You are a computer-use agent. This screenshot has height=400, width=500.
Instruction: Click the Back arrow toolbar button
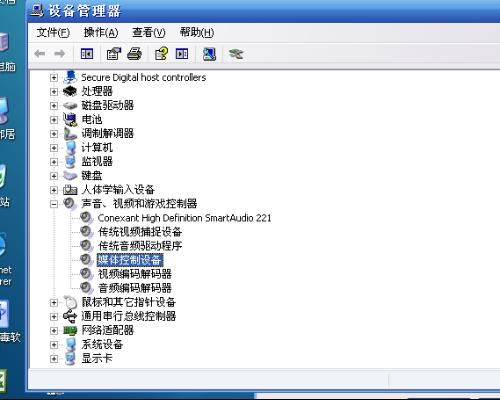40,54
